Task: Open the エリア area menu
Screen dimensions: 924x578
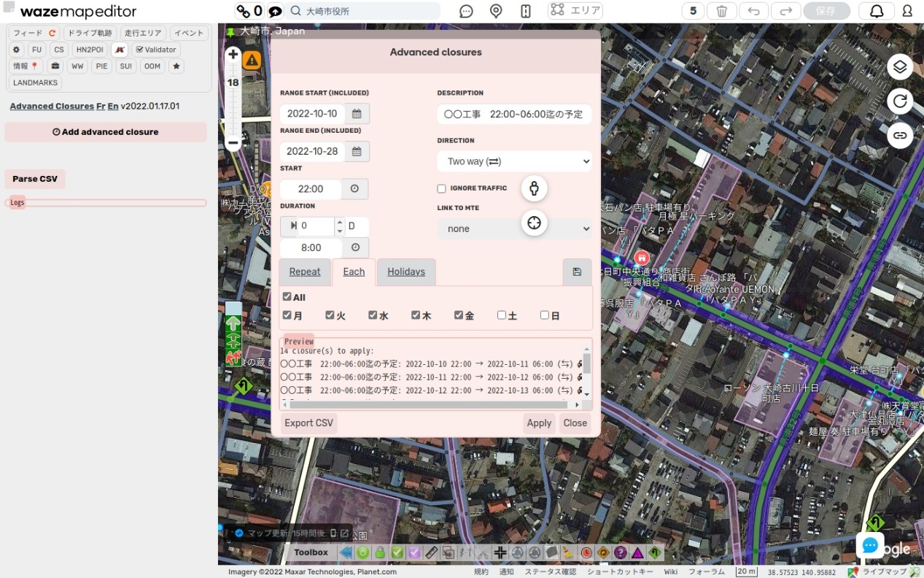Action: (x=575, y=11)
